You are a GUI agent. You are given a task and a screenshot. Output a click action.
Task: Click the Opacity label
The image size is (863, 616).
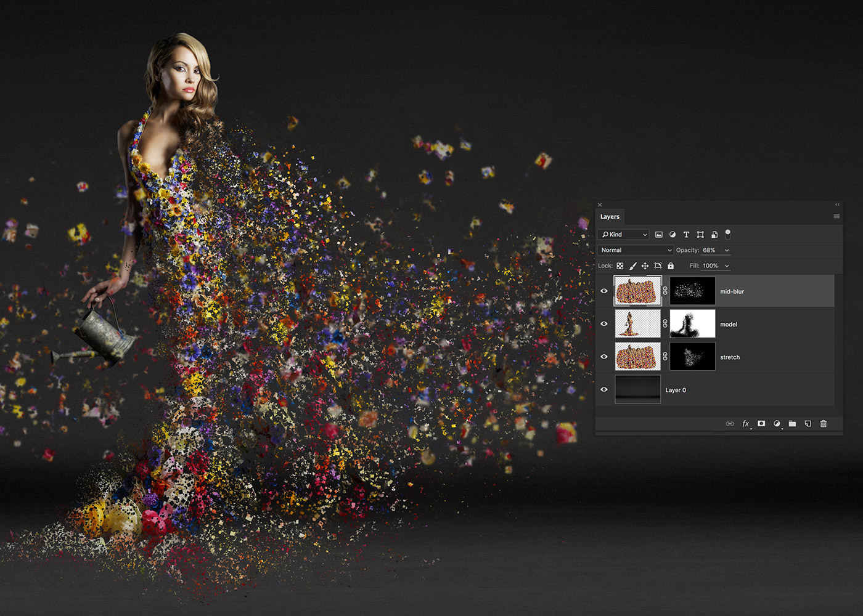click(687, 250)
